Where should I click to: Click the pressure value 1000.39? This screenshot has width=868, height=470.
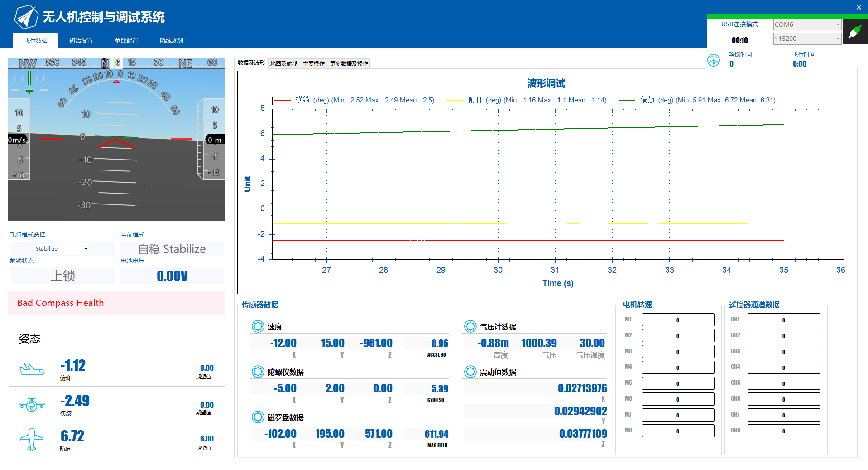[x=539, y=343]
